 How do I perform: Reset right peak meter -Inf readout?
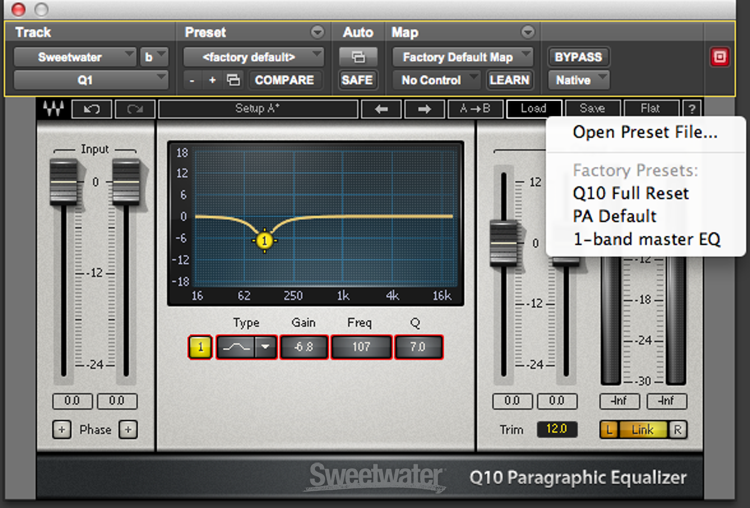tap(667, 401)
